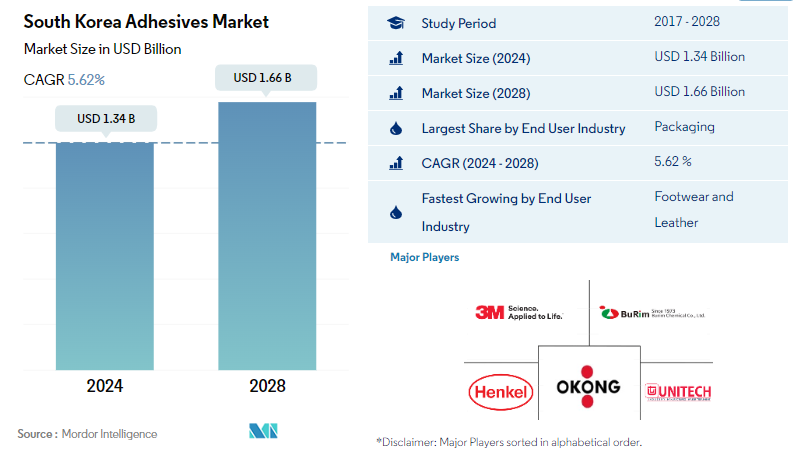Click the USD 1.34 B value label
The image size is (796, 451).
[x=105, y=119]
